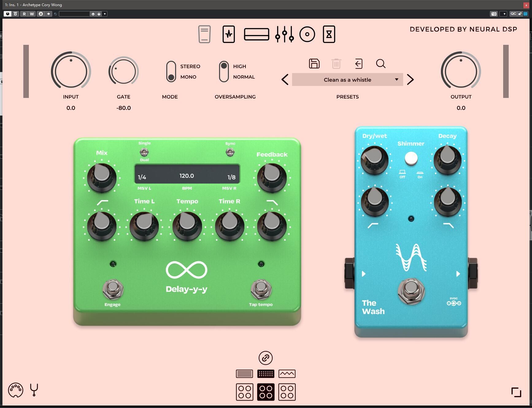This screenshot has height=408, width=532.
Task: Toggle the High/Normal oversampling switch
Action: [x=224, y=72]
